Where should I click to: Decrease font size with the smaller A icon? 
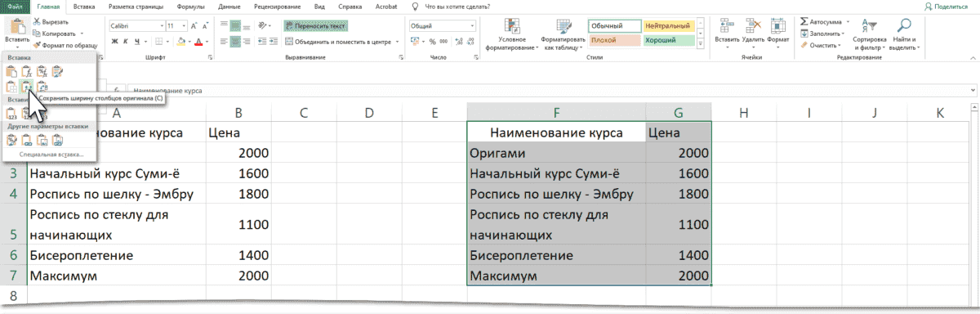205,26
